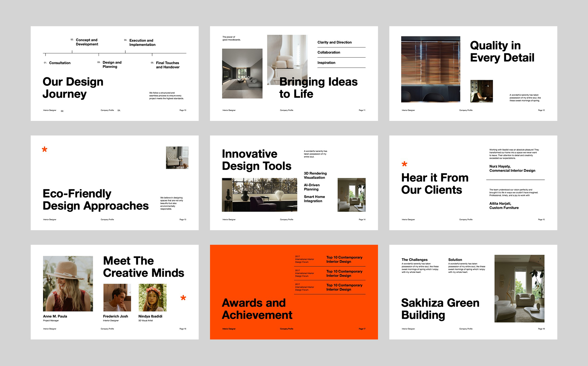The image size is (588, 366).
Task: Enable the Execution and Implementation step
Action: point(142,42)
